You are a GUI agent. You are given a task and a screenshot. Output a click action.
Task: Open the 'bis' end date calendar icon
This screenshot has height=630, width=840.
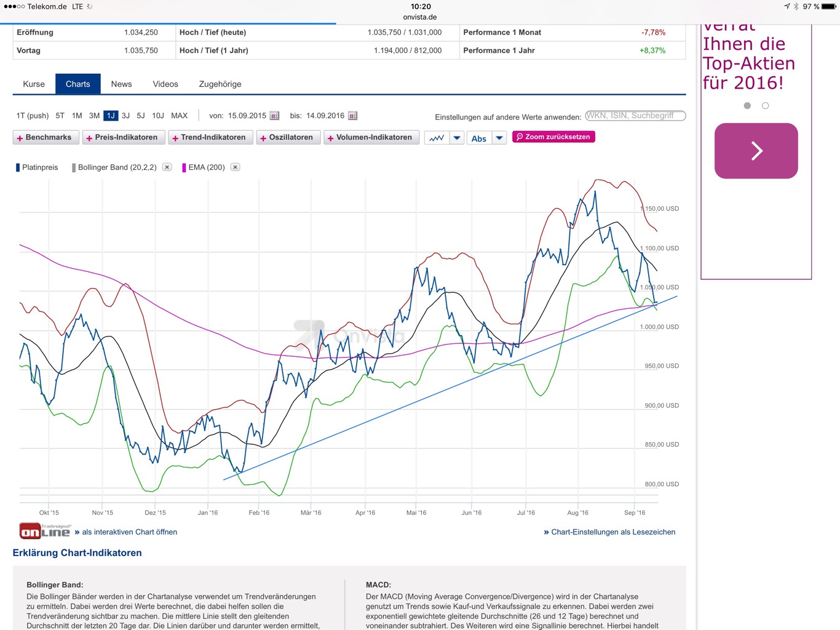(352, 116)
